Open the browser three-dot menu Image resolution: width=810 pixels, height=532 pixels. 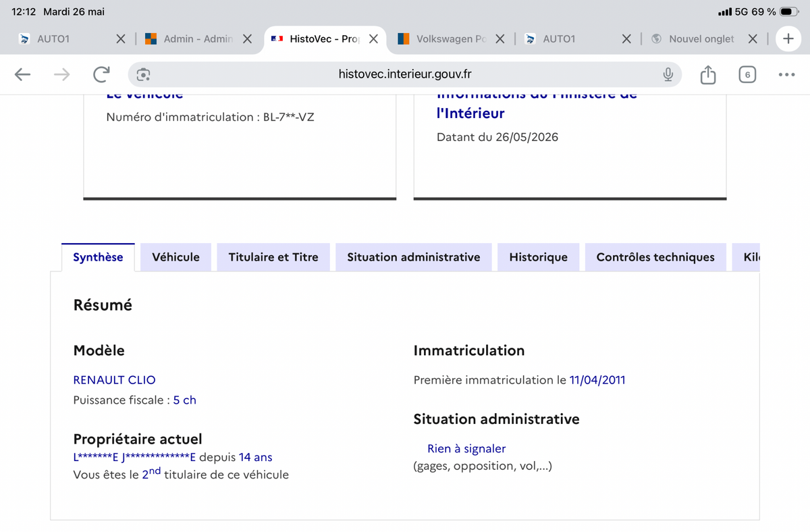786,74
